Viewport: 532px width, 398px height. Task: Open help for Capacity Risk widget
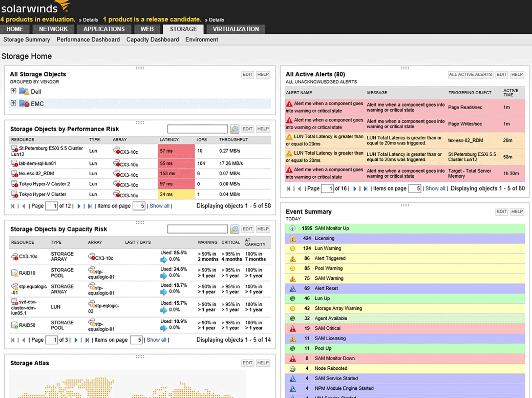(x=263, y=229)
